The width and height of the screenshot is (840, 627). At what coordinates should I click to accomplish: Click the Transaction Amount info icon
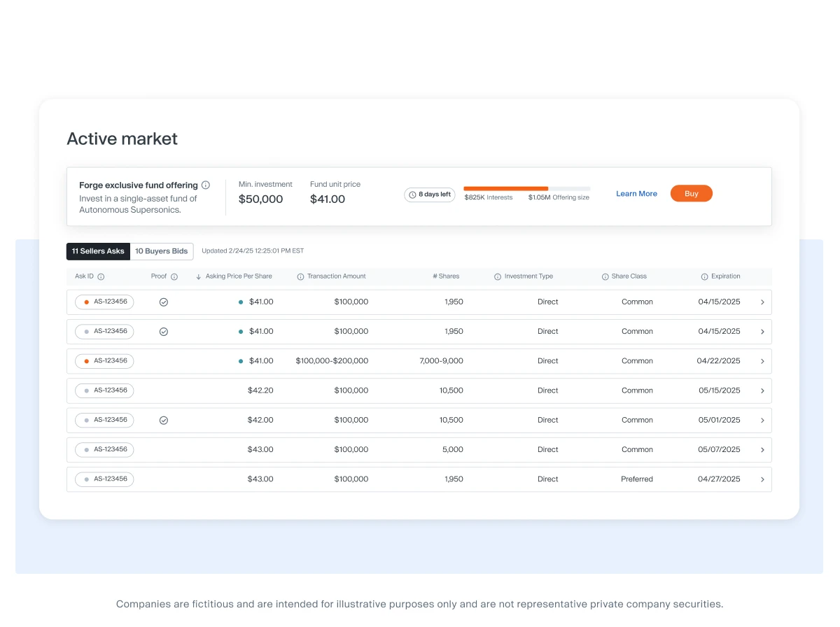click(300, 276)
